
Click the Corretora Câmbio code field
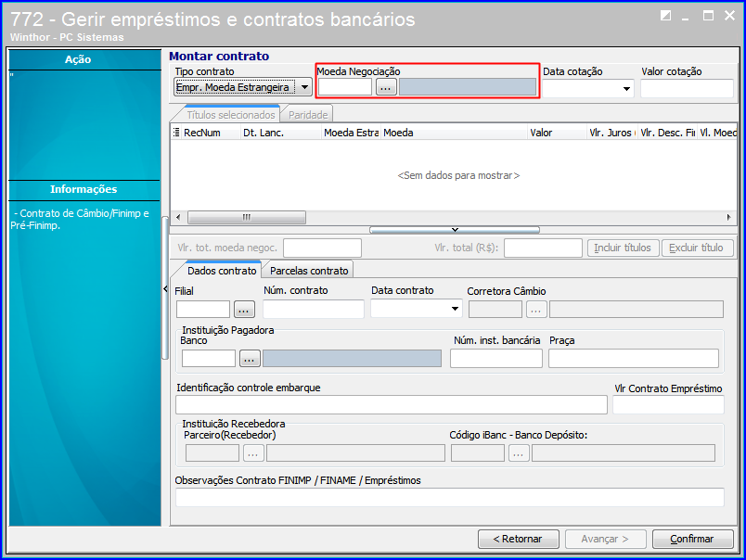495,310
